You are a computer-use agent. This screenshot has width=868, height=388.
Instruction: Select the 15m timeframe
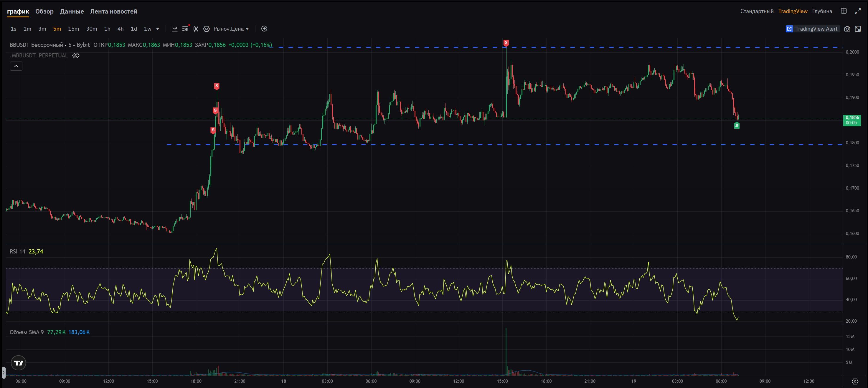(73, 29)
